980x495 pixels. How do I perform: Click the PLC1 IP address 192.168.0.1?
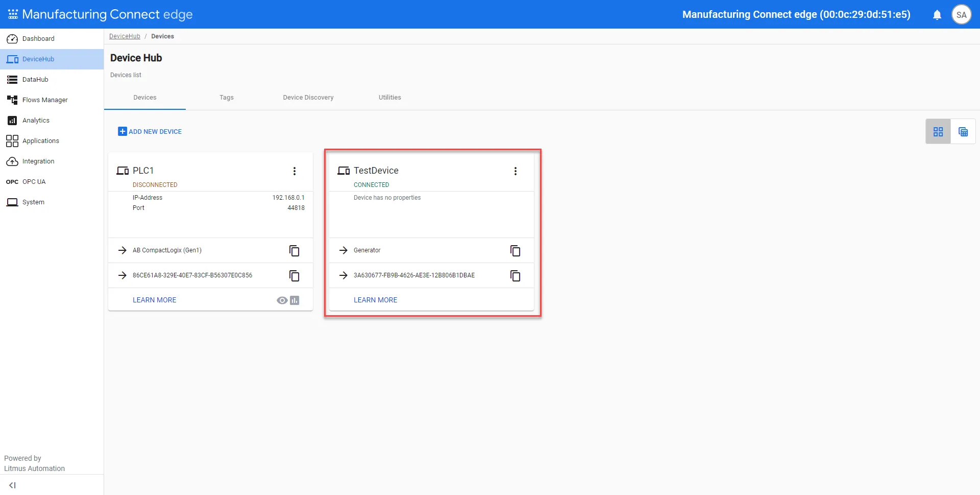coord(288,198)
